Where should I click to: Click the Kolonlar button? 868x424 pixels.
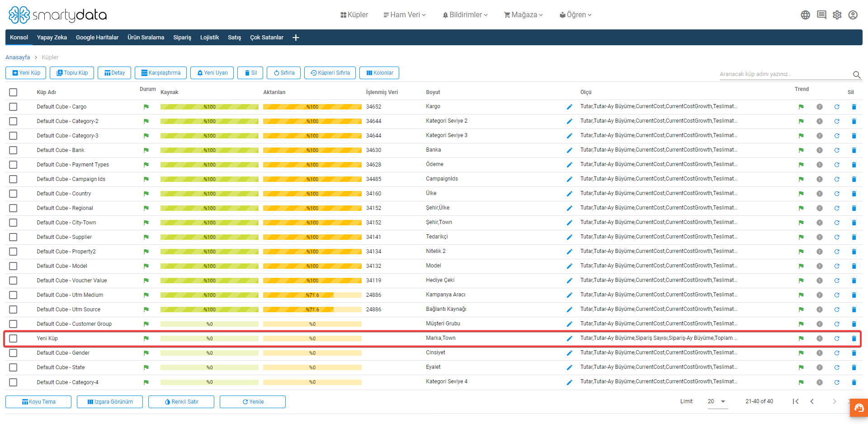pyautogui.click(x=379, y=73)
